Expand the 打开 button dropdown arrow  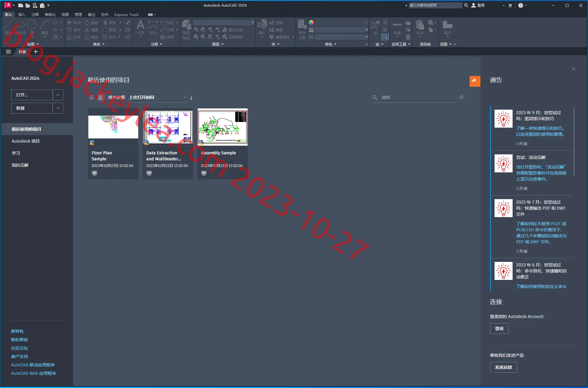click(58, 95)
